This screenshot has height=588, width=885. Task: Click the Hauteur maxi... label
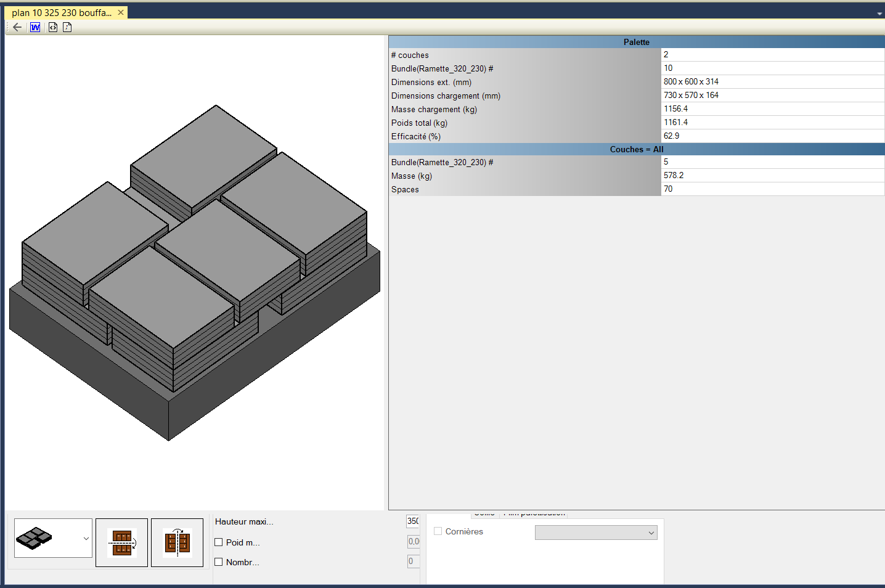click(244, 521)
